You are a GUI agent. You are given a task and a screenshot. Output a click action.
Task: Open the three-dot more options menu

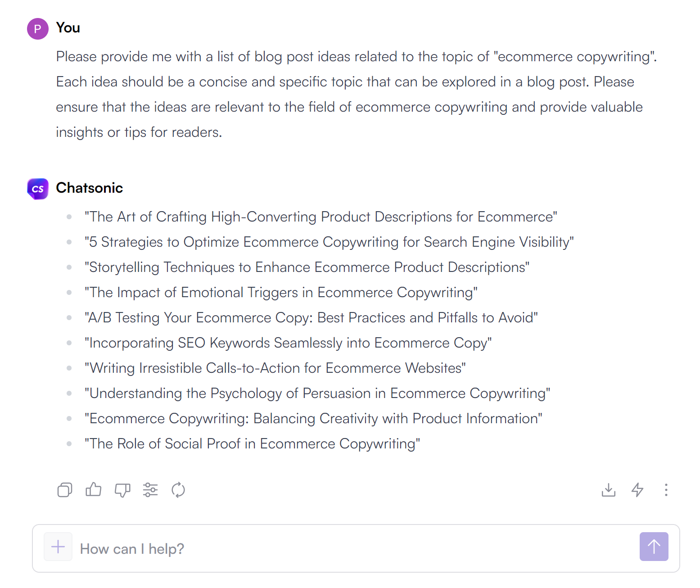[x=666, y=490]
